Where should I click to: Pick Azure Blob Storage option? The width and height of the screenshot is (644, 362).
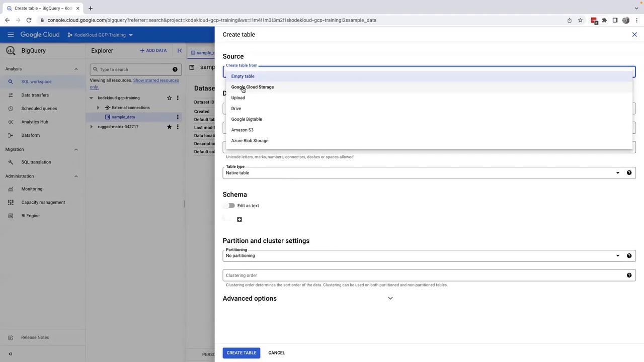(x=250, y=141)
